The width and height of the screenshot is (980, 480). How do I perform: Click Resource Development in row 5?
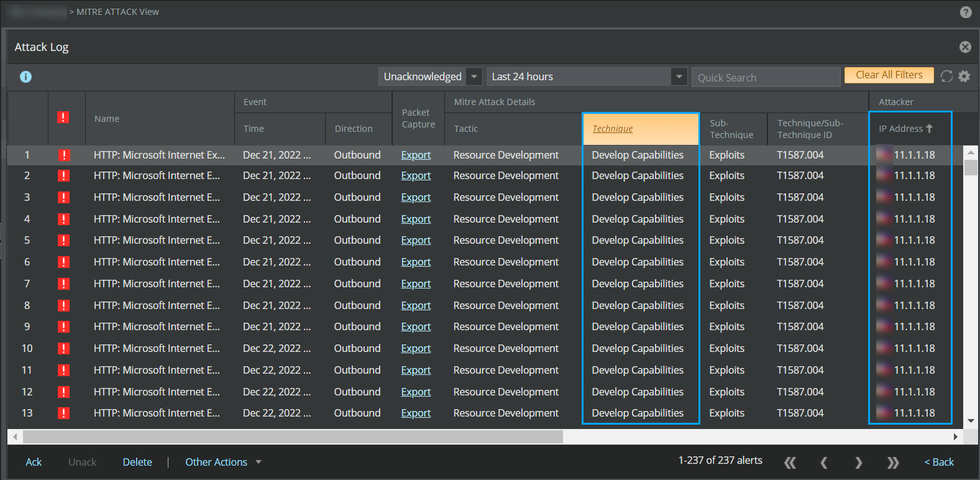tap(506, 240)
